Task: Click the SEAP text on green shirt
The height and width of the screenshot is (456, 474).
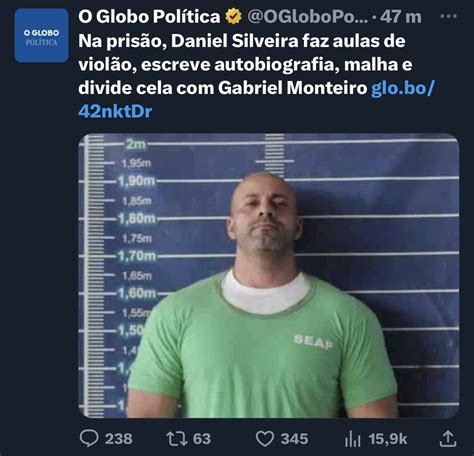Action: pos(313,342)
